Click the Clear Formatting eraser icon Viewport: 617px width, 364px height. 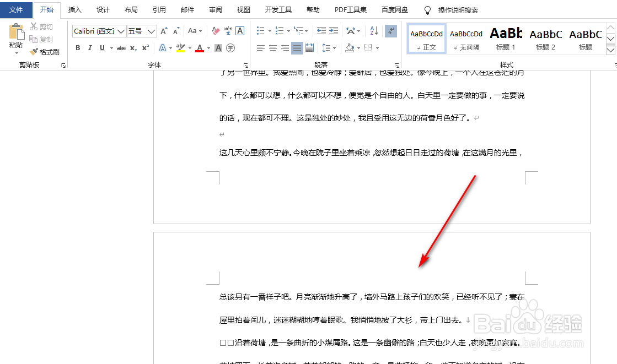[x=216, y=31]
